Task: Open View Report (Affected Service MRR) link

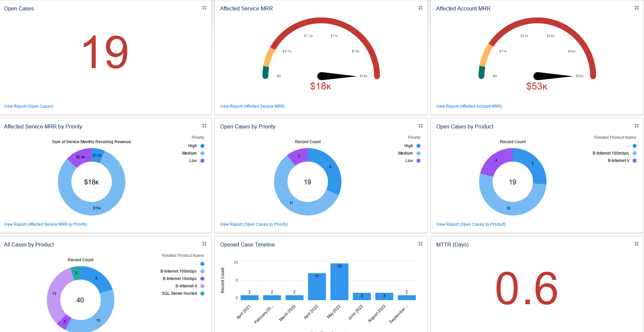Action: tap(252, 106)
